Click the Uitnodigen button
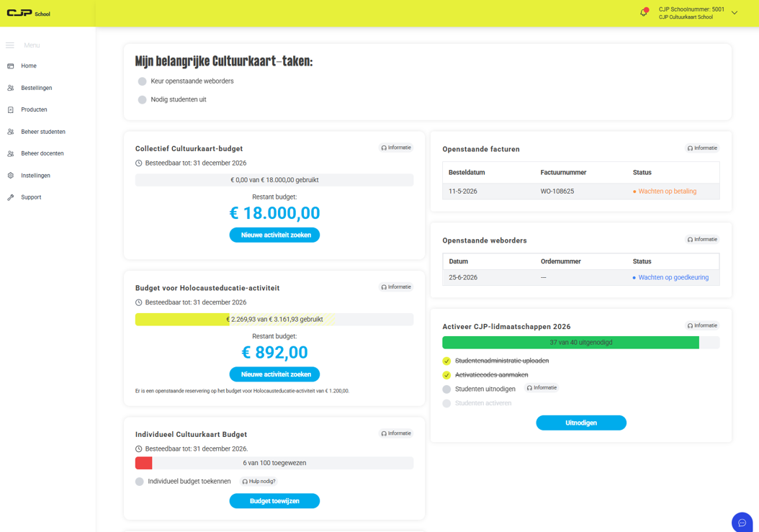759x532 pixels. point(581,423)
